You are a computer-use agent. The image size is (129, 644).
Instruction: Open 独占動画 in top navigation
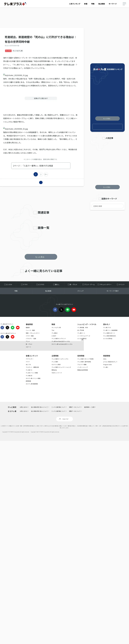tap(101, 4)
